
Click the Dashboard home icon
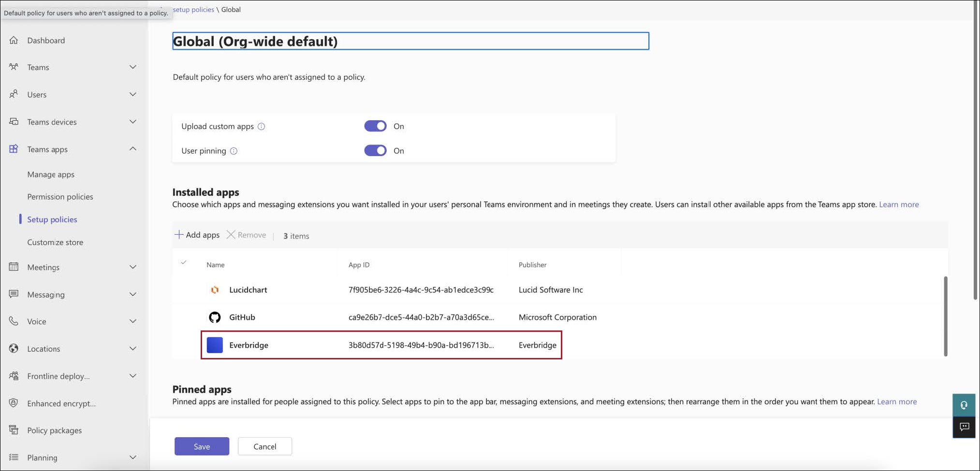pos(14,40)
